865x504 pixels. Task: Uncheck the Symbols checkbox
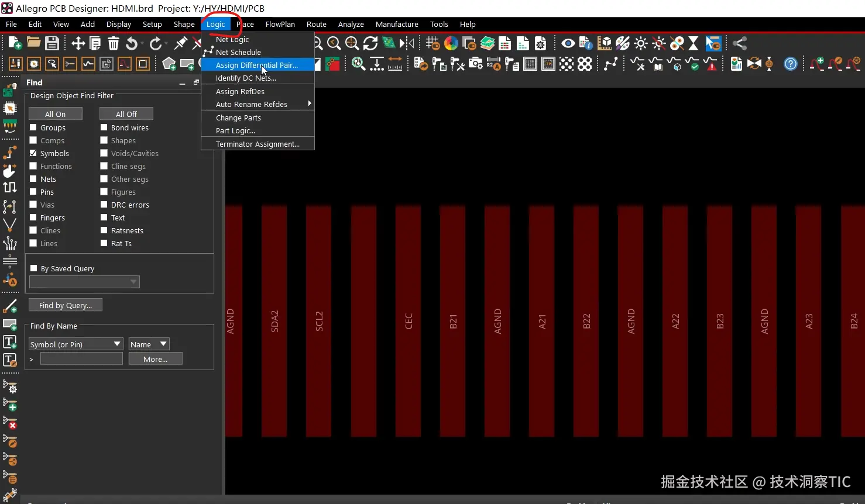[33, 153]
